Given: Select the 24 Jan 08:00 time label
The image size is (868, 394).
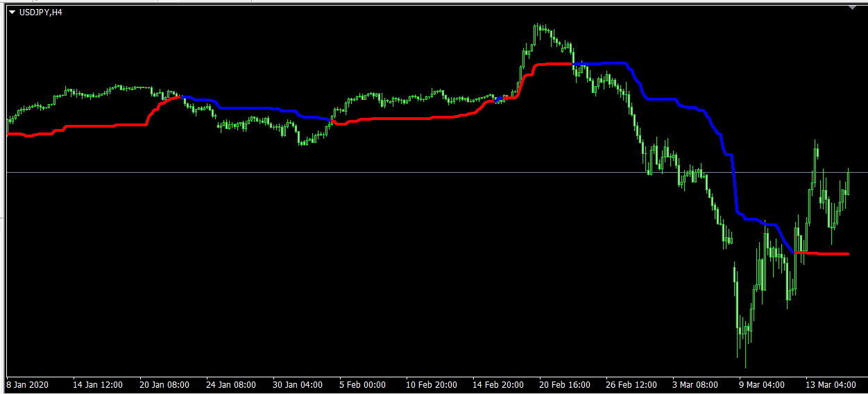Looking at the screenshot, I should tap(231, 384).
